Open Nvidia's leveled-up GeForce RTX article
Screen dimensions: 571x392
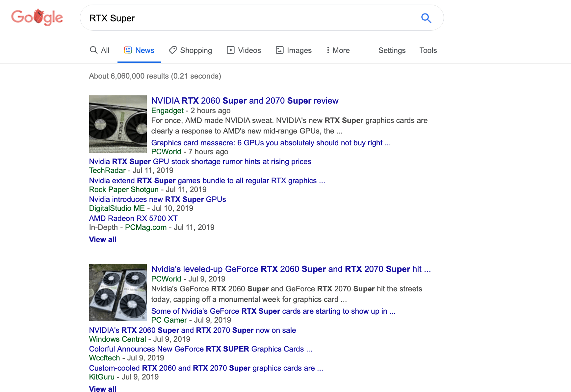[x=291, y=269]
